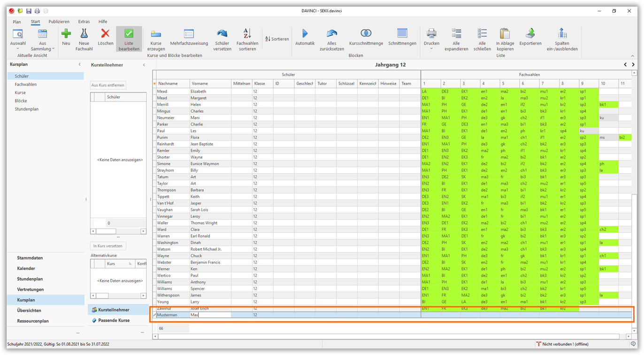The height and width of the screenshot is (355, 644).
Task: Select Fachwahlen in the Kursplan list
Action: tap(25, 85)
